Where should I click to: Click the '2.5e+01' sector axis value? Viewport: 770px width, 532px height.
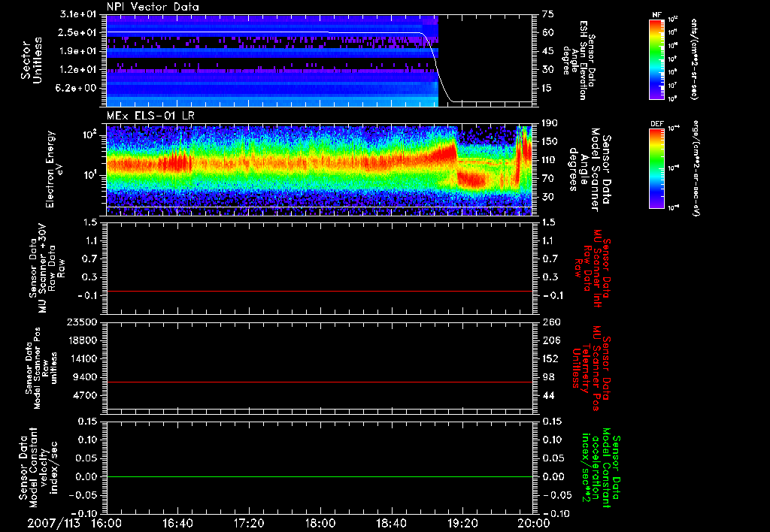(77, 32)
